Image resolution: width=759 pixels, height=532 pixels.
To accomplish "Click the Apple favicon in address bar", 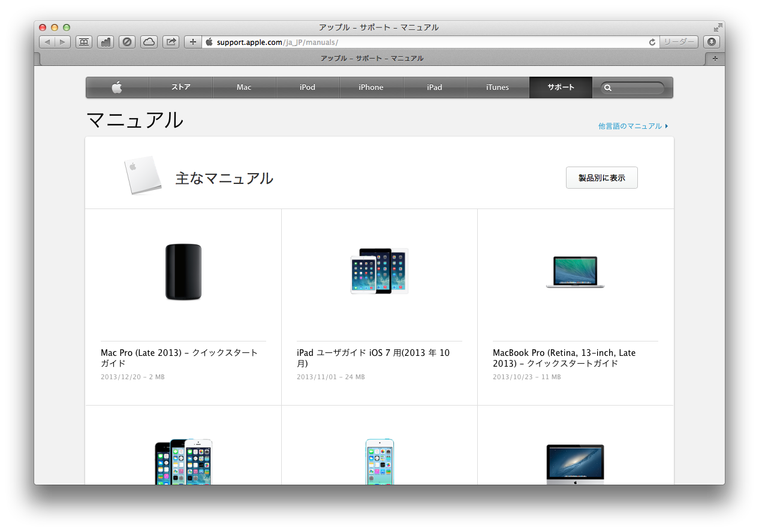I will click(x=209, y=42).
